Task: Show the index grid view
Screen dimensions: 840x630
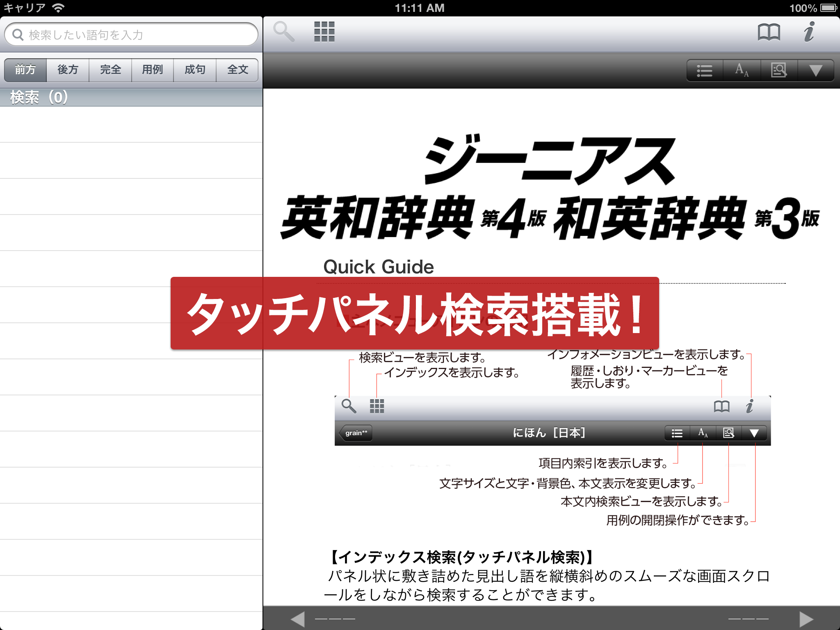Action: [x=324, y=32]
